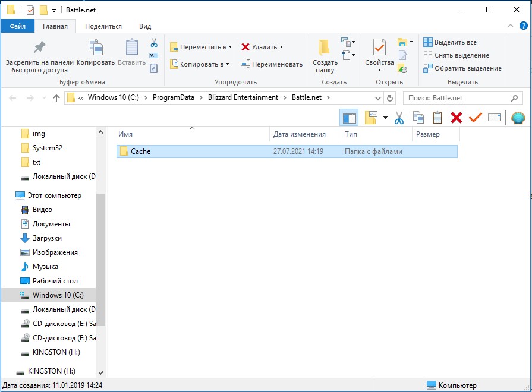Screen dimensions: 532x392
Task: Sort by Дата изменения column
Action: [x=305, y=134]
